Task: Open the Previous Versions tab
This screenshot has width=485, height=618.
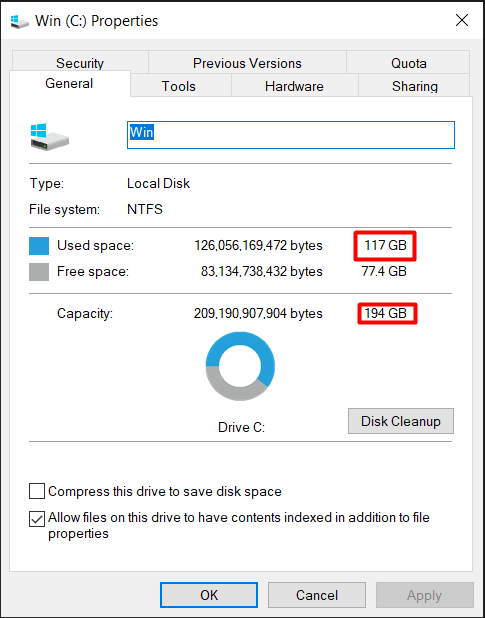Action: (x=247, y=63)
